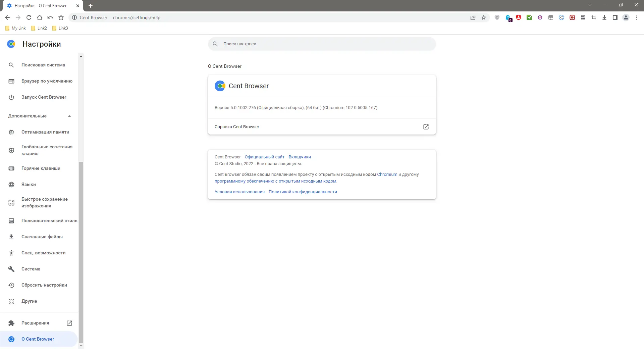The width and height of the screenshot is (644, 349).
Task: Select Глобальные сочетания клавиш
Action: 39,150
